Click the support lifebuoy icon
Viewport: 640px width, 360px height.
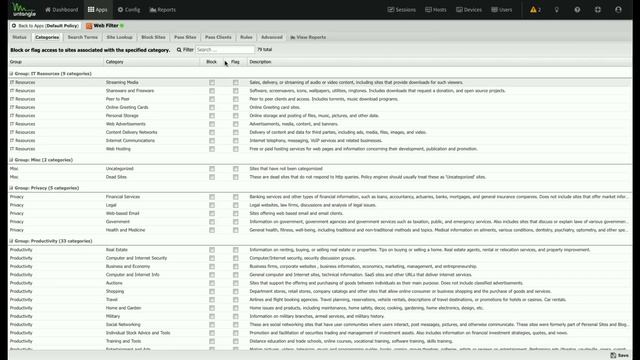(598, 10)
